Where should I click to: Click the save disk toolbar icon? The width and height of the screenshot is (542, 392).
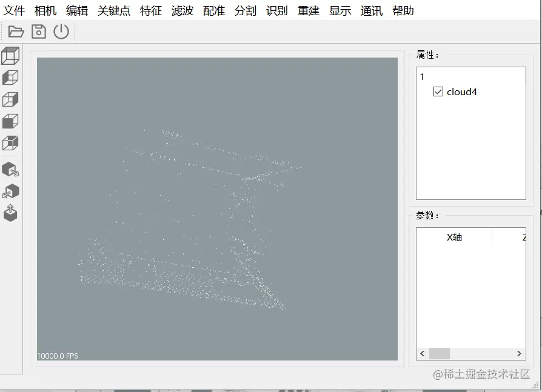[x=39, y=32]
